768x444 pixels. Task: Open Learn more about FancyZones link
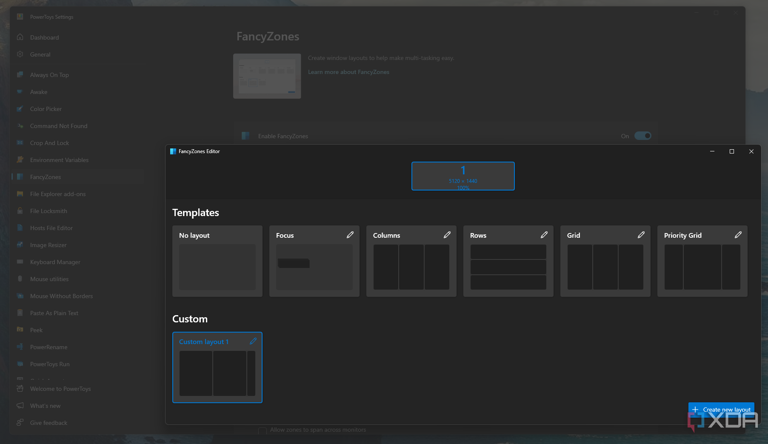[x=348, y=72]
